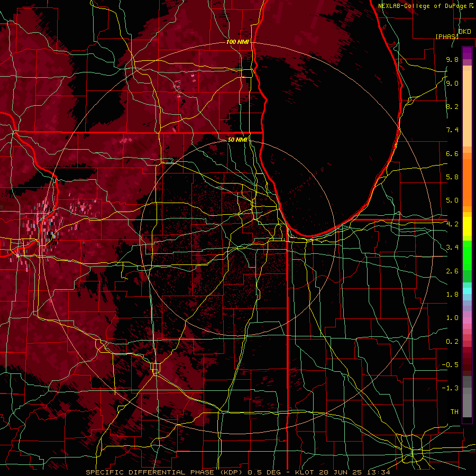Screen dimensions: 476x476
Task: Click the [PHAS] units label
Action: (x=447, y=36)
